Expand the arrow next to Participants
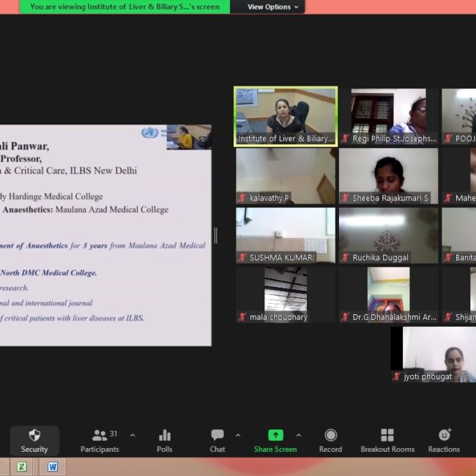The width and height of the screenshot is (476, 476). click(133, 435)
